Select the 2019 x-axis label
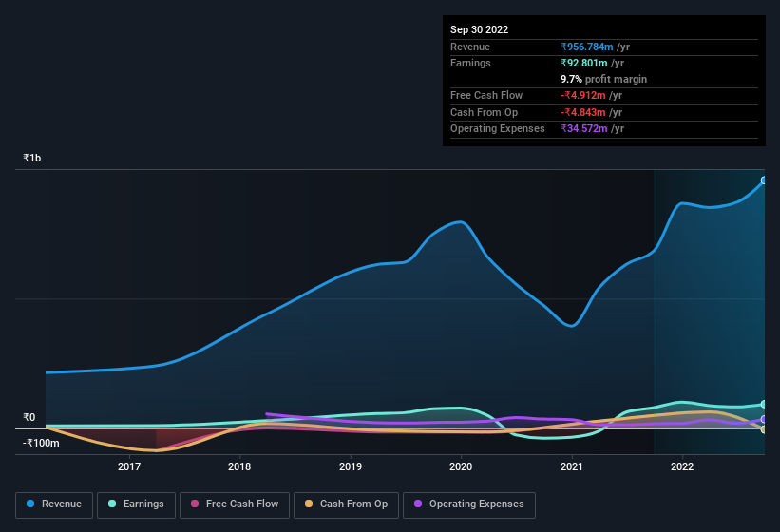The image size is (780, 532). (351, 466)
